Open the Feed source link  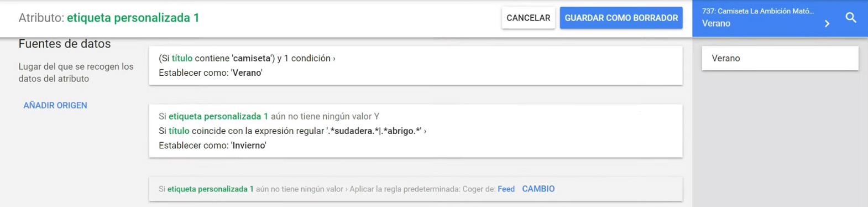click(x=506, y=189)
